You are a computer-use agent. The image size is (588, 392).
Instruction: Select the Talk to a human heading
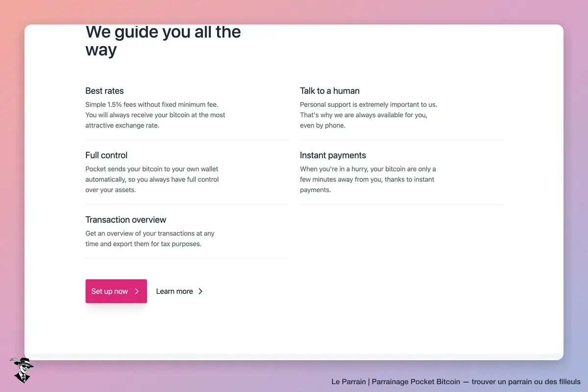pyautogui.click(x=330, y=91)
